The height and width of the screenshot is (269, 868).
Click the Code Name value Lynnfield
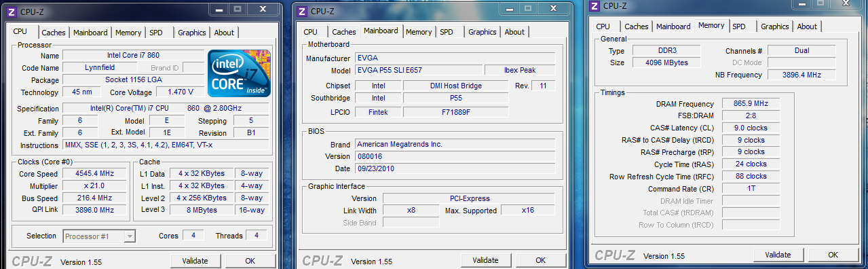99,68
